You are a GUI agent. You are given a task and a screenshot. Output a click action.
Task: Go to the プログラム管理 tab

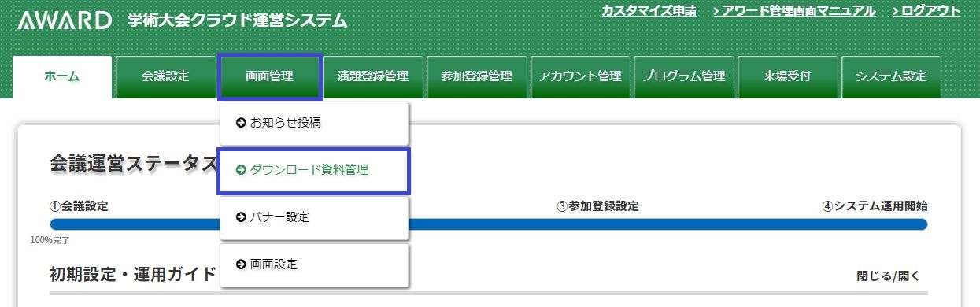click(x=683, y=76)
